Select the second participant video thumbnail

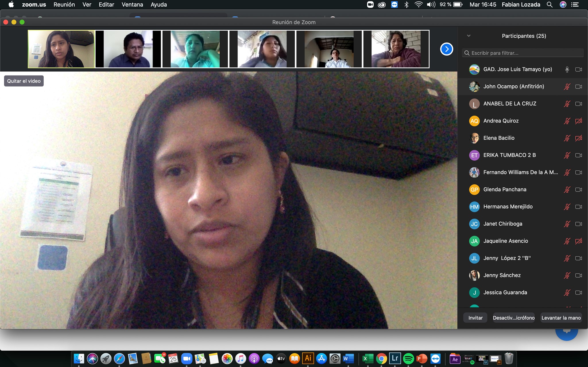tap(128, 49)
